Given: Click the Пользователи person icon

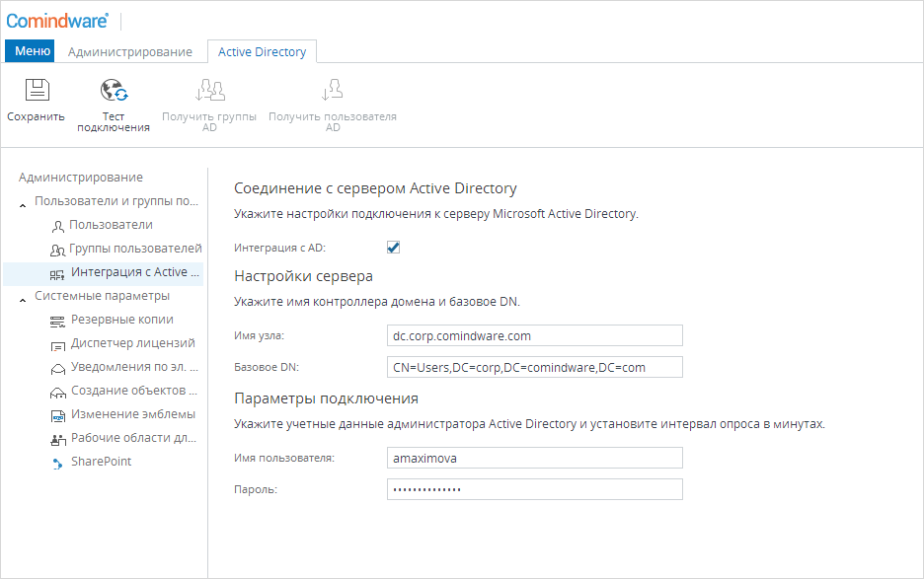Looking at the screenshot, I should [x=57, y=226].
